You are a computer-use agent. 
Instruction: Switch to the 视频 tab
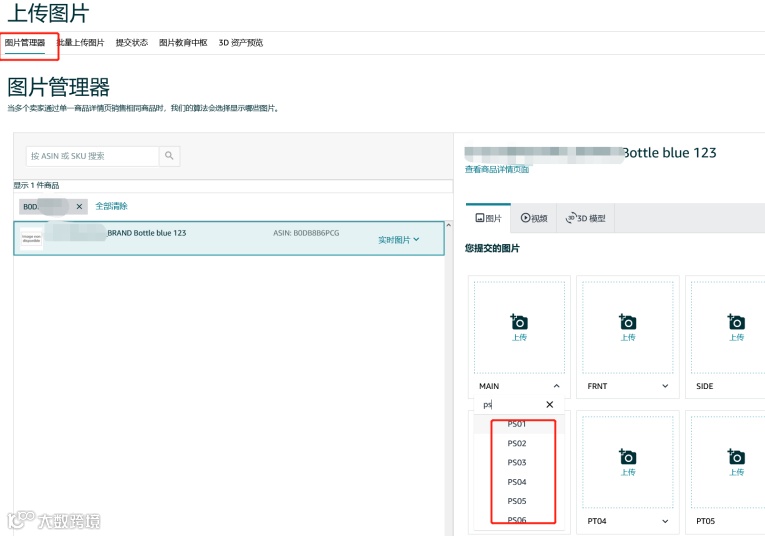click(534, 218)
